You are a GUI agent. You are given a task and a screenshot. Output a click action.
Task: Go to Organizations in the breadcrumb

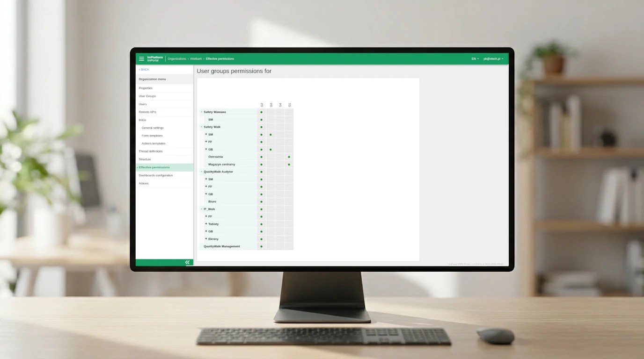tap(177, 59)
